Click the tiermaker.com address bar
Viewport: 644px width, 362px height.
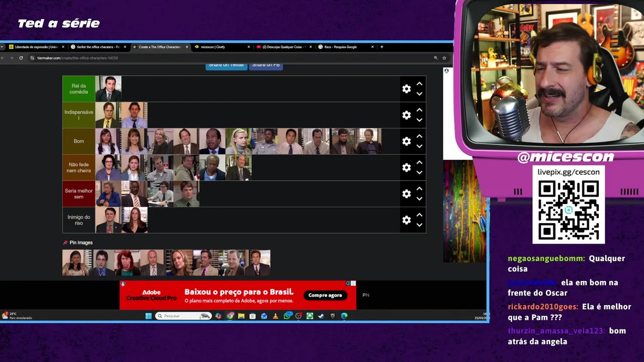click(226, 58)
